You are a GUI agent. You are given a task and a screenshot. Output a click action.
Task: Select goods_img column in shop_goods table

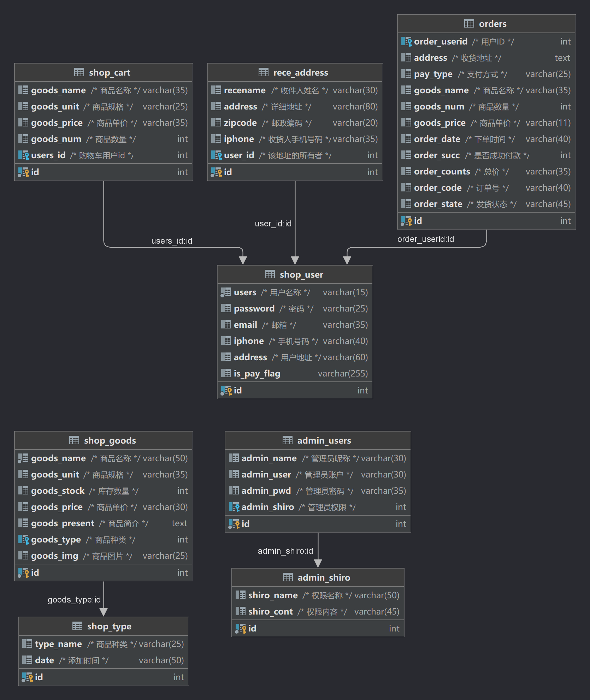tap(104, 556)
